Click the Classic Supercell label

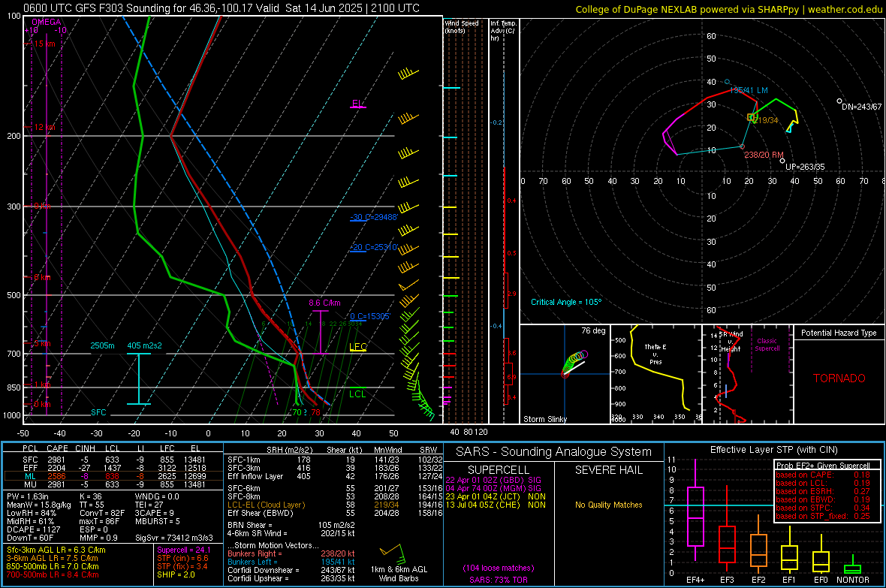tap(767, 345)
